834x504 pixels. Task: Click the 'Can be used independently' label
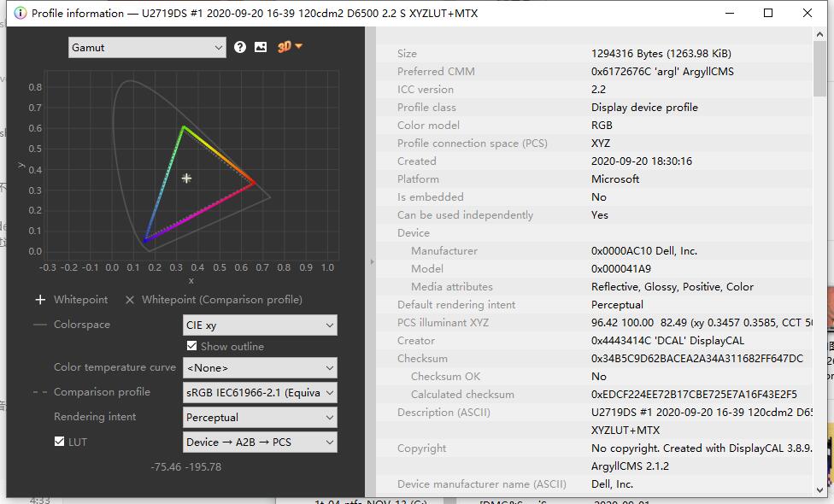465,214
